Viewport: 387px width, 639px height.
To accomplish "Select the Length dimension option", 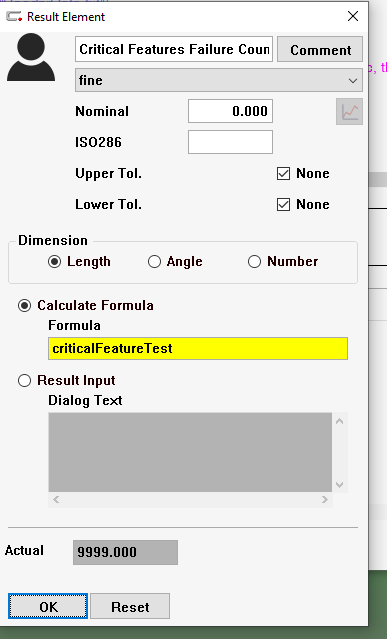I will pos(54,262).
